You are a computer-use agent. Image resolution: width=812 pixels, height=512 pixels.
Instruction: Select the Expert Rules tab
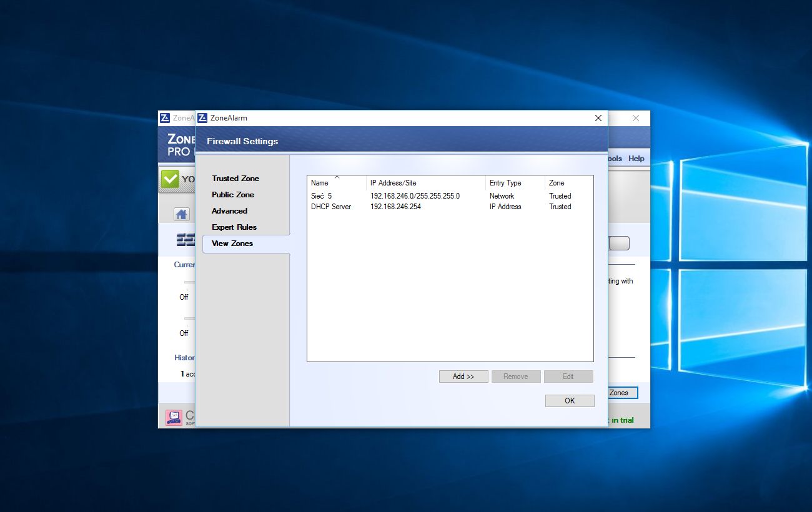pyautogui.click(x=234, y=227)
